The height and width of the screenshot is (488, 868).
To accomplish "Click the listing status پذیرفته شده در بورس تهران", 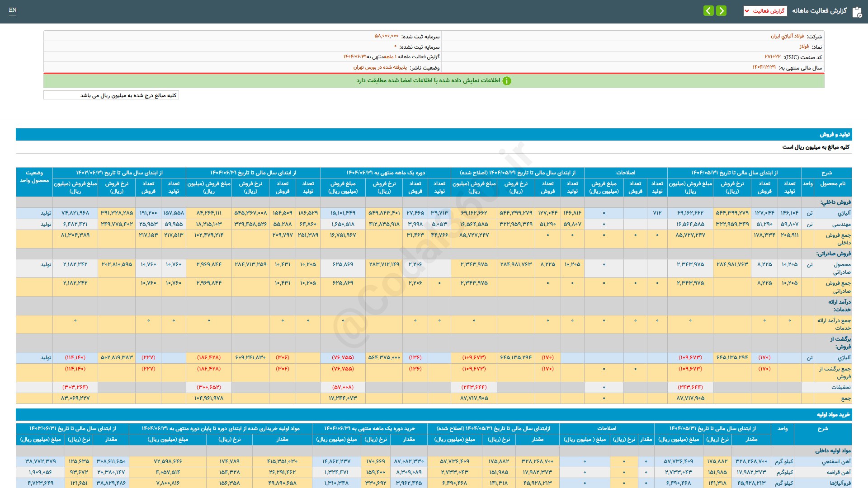I will (380, 67).
